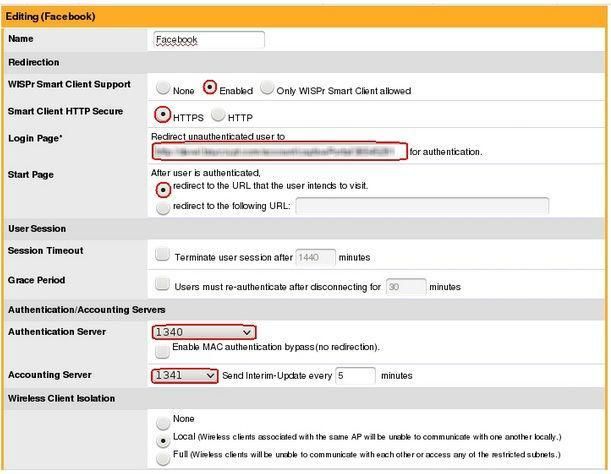This screenshot has width=611, height=474.
Task: Click the Send Interim-Update interval field
Action: click(355, 376)
